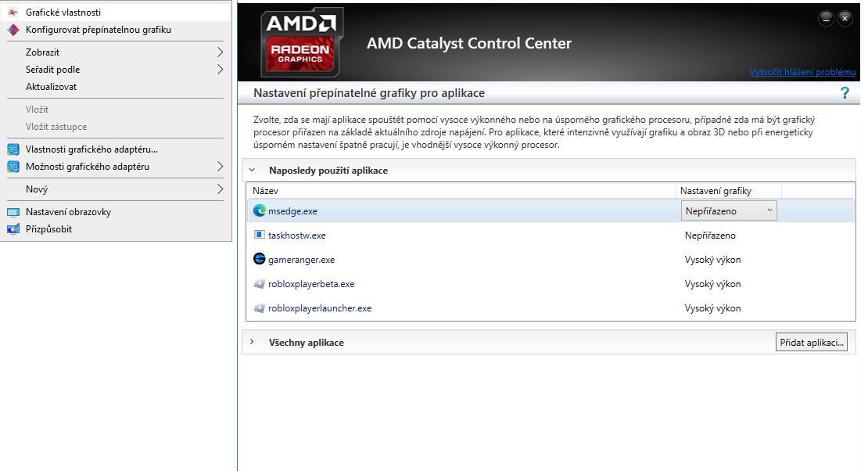
Task: Expand the Všechny aplikace section
Action: coord(252,342)
